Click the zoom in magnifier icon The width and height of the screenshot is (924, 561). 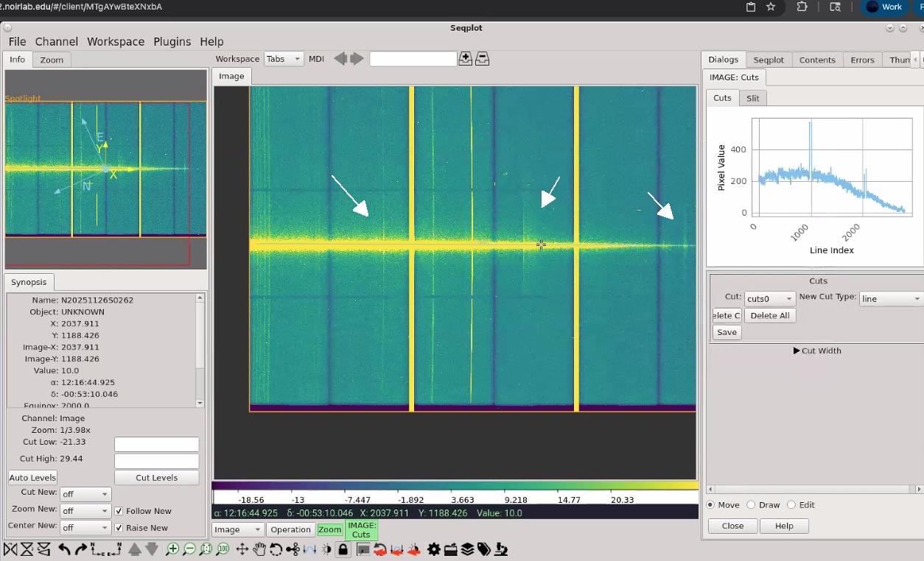172,549
